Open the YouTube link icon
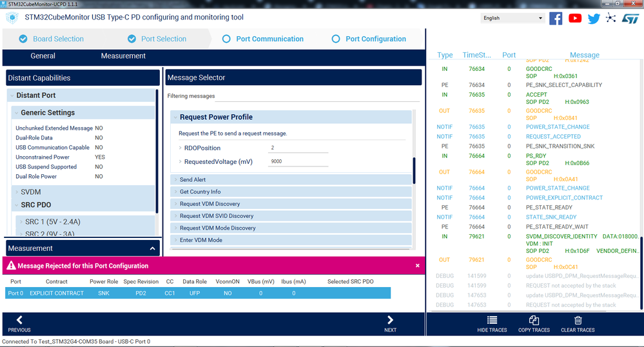644x347 pixels. tap(575, 18)
